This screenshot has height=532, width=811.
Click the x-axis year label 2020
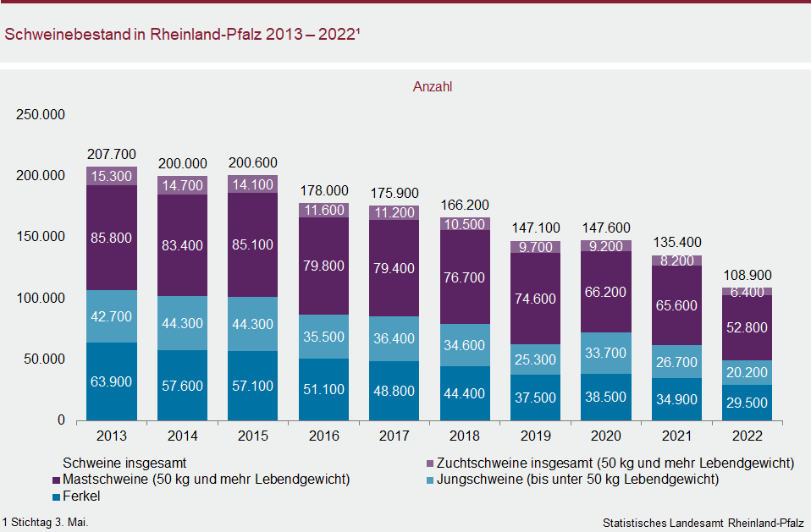606,436
